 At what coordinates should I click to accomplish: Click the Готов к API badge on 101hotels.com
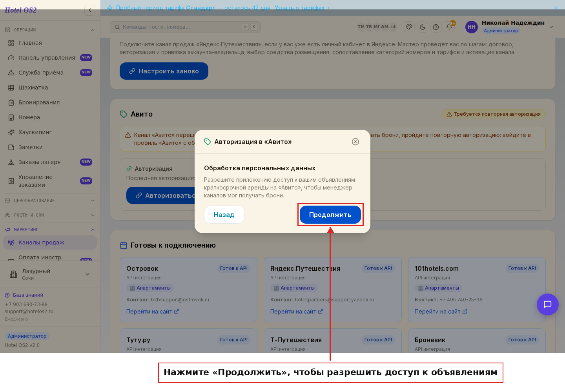pos(522,268)
